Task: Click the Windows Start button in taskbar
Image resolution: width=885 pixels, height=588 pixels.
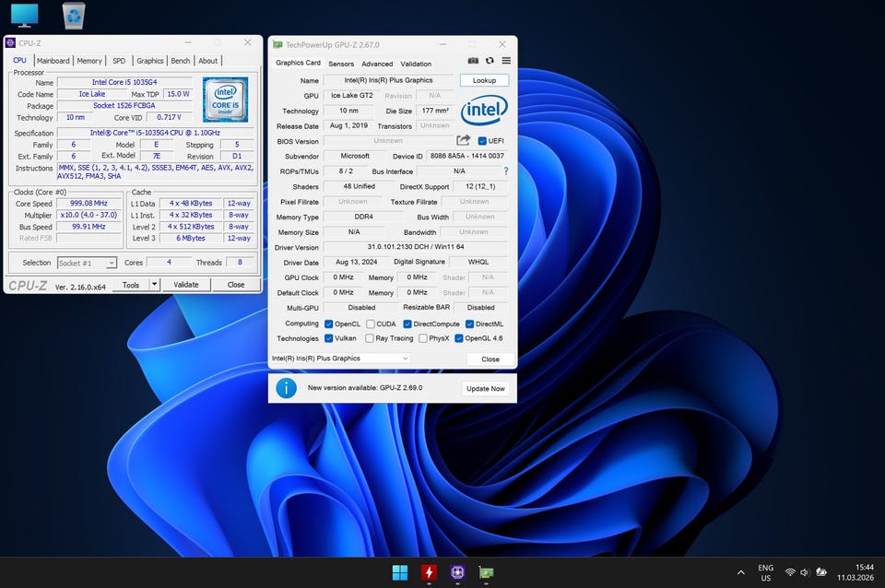Action: 400,572
